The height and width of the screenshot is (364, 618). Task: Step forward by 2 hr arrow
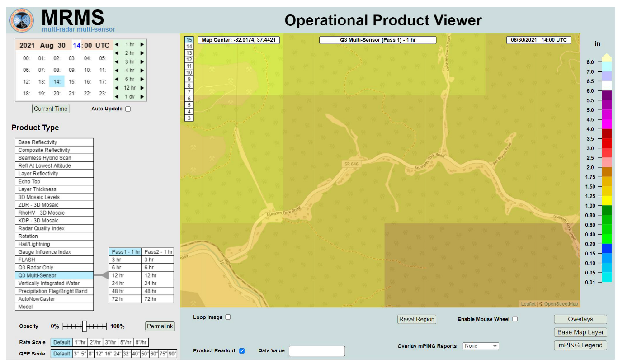(142, 53)
